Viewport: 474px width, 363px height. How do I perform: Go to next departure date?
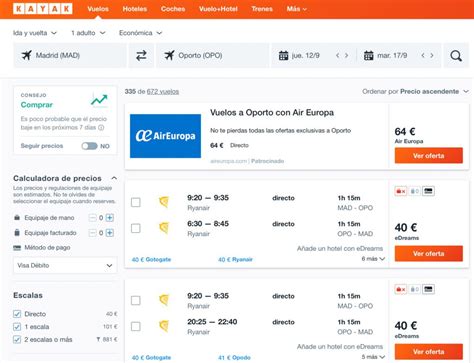click(346, 55)
